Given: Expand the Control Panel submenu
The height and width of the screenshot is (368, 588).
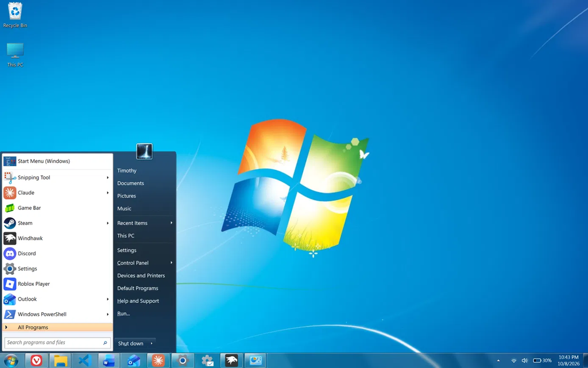Looking at the screenshot, I should tap(171, 262).
